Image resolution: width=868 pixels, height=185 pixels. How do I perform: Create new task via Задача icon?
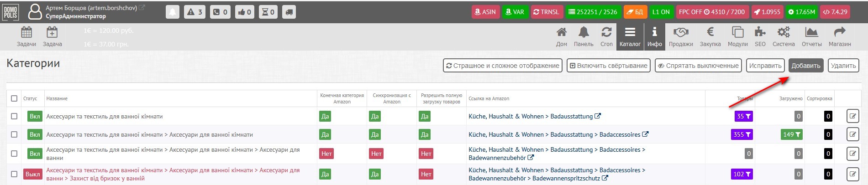[53, 36]
